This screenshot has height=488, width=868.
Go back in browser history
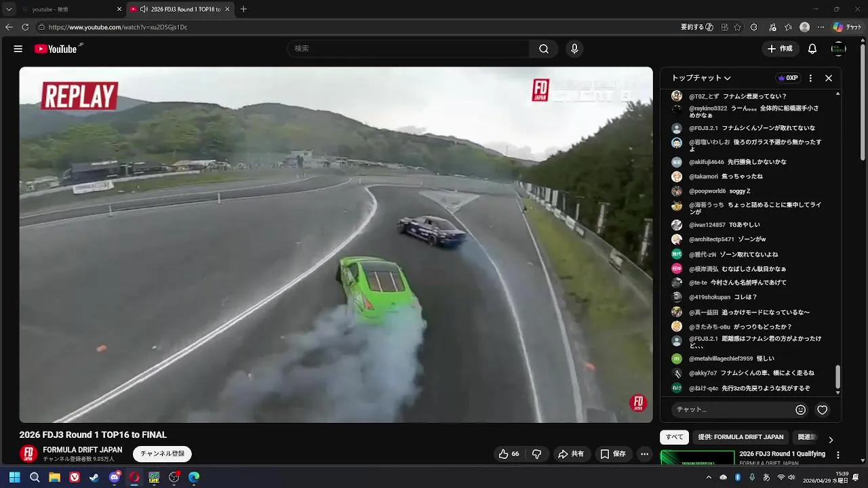pos(9,27)
